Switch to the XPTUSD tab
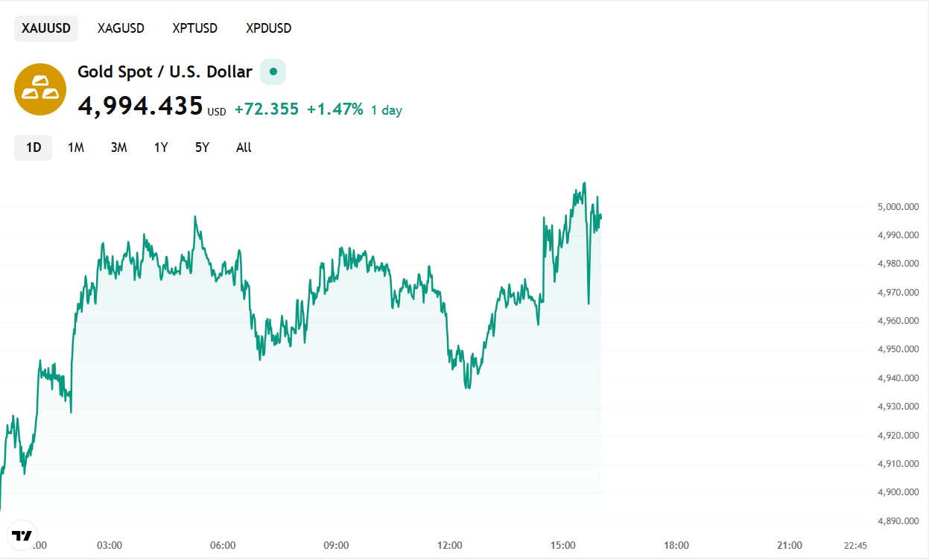Image resolution: width=929 pixels, height=560 pixels. click(194, 28)
